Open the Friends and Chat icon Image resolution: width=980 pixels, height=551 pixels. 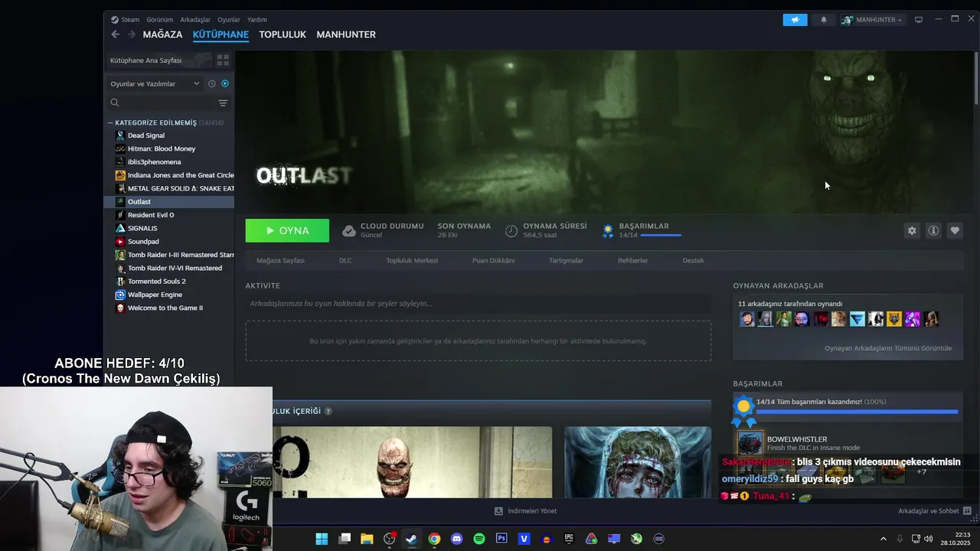point(967,510)
